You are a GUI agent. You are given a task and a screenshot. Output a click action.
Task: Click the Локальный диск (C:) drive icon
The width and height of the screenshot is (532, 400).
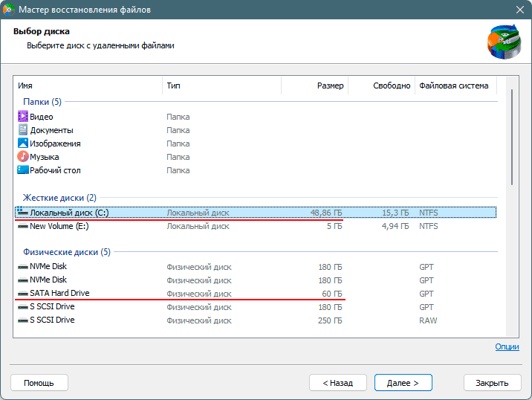point(23,212)
